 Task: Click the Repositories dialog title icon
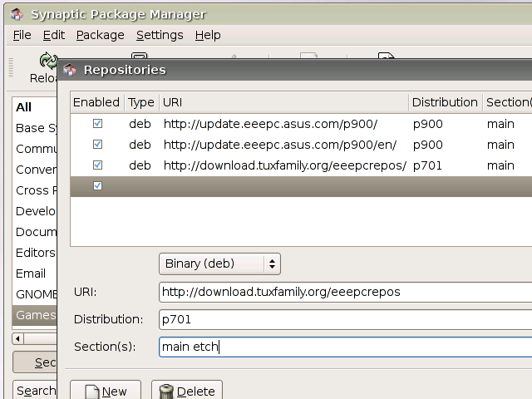[x=70, y=70]
